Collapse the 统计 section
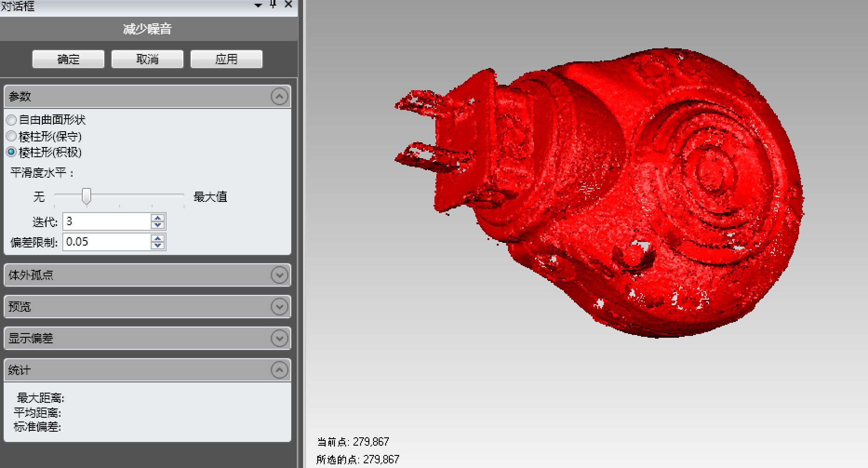This screenshot has height=468, width=868. point(279,370)
